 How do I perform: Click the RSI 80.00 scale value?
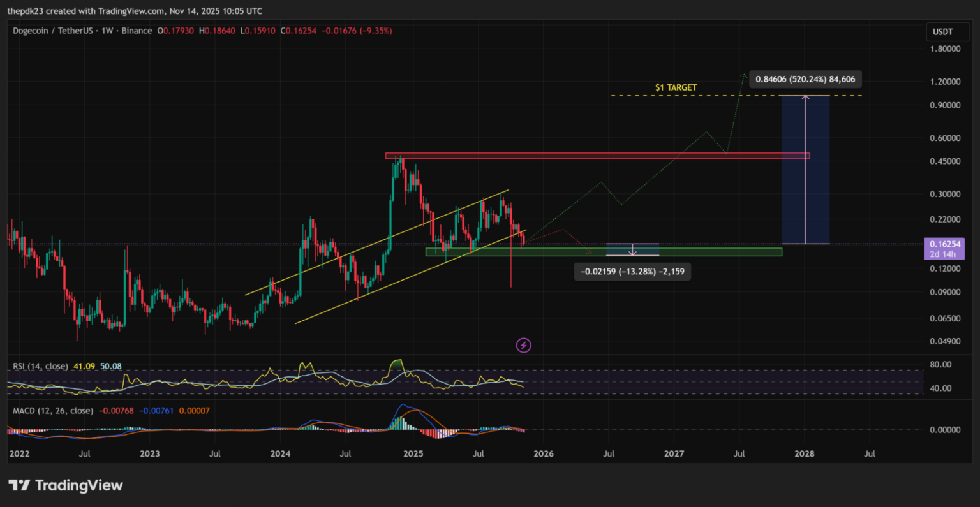tap(942, 365)
